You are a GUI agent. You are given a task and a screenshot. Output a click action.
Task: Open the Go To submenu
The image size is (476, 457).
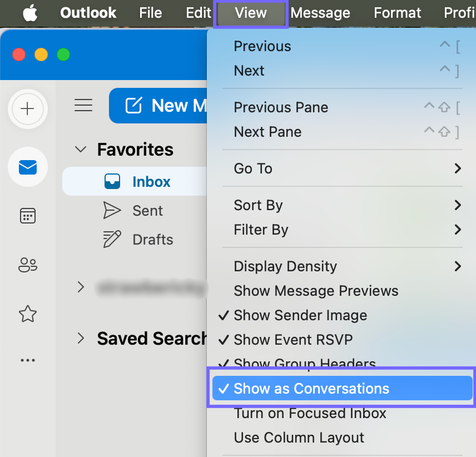pyautogui.click(x=342, y=168)
